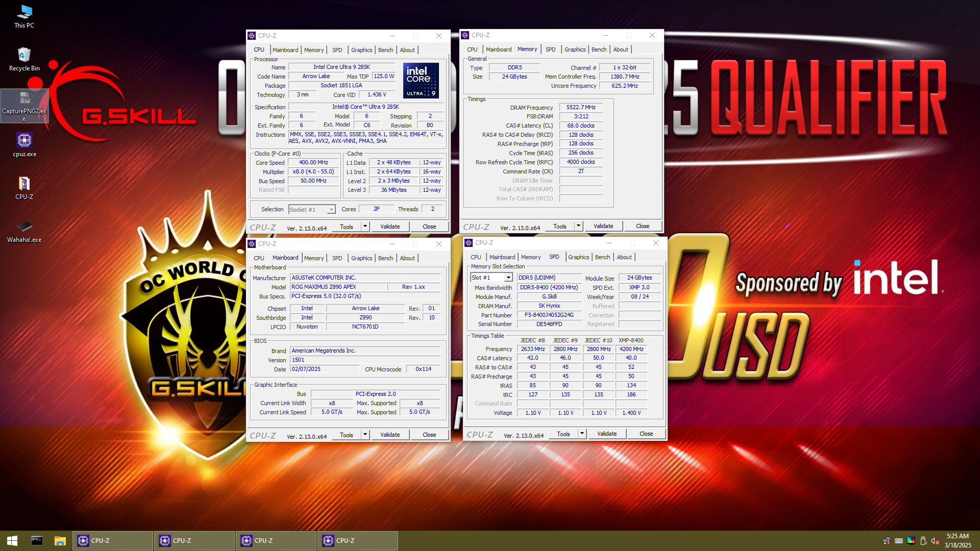Click Close in the SPD tab window
Image resolution: width=980 pixels, height=551 pixels.
tap(646, 434)
